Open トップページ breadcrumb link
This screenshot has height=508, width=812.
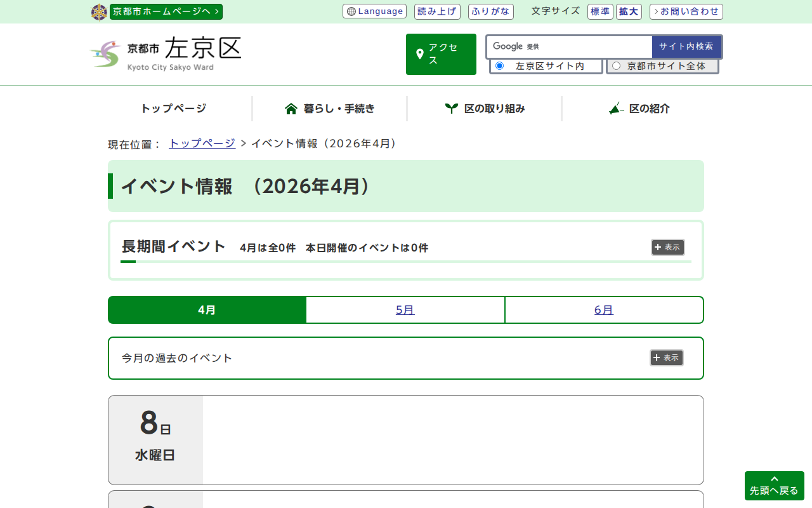[x=202, y=144]
